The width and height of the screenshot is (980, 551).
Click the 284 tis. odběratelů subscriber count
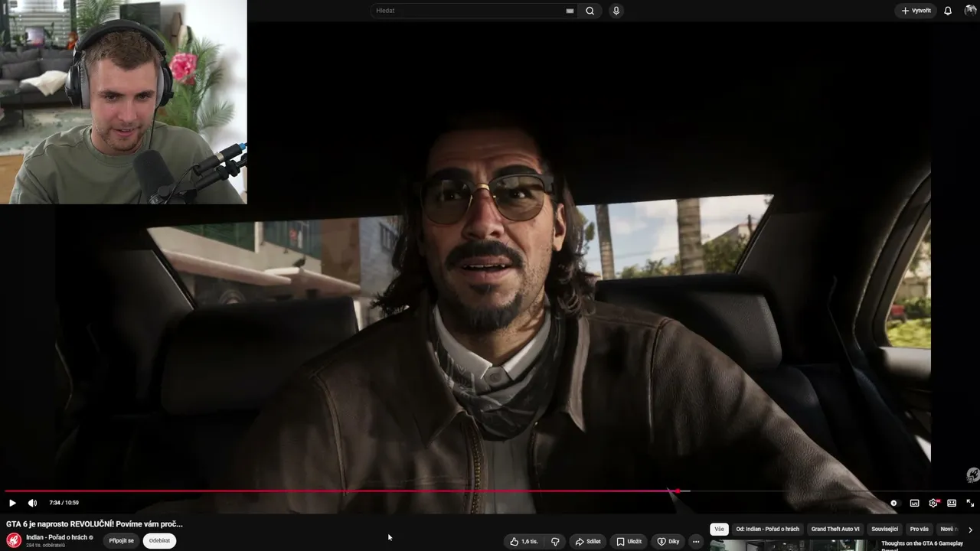[45, 546]
